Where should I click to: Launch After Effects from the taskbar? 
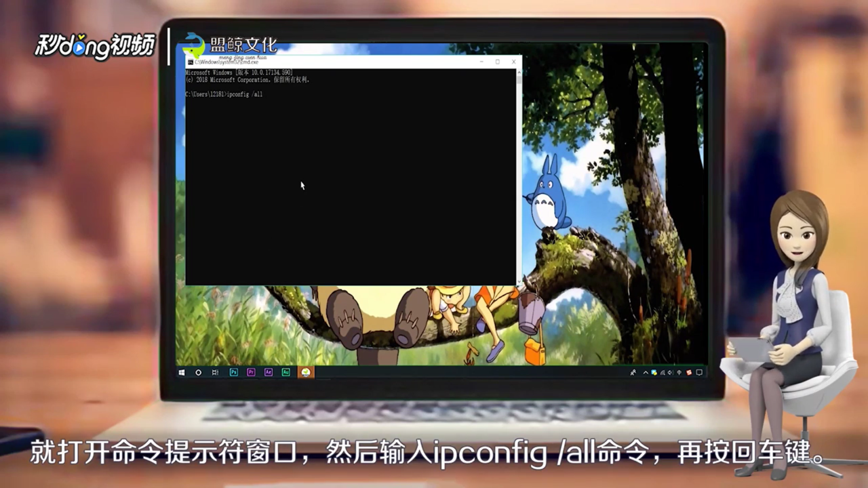[x=269, y=372]
